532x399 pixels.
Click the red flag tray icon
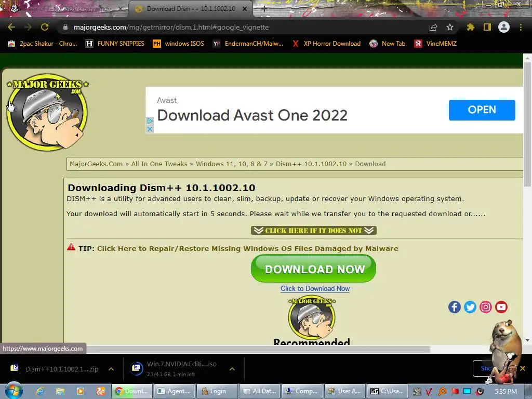[455, 391]
